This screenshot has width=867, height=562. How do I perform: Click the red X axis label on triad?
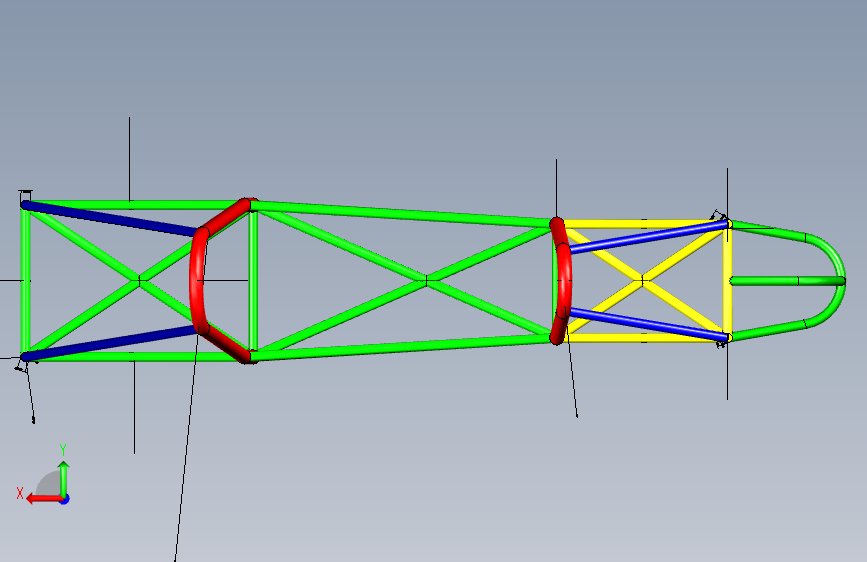pyautogui.click(x=20, y=493)
